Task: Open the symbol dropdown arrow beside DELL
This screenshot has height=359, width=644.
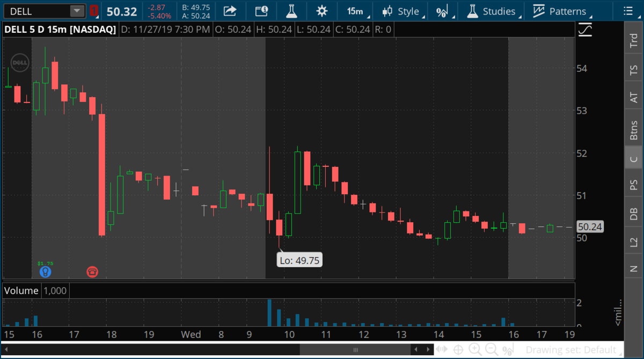Action: click(x=77, y=11)
